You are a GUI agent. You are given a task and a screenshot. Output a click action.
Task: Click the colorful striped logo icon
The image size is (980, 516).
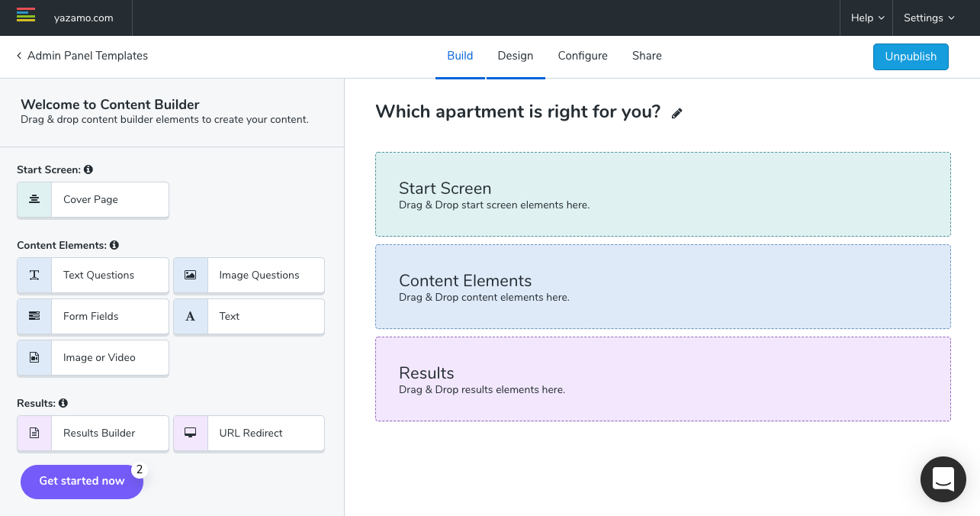pos(26,15)
